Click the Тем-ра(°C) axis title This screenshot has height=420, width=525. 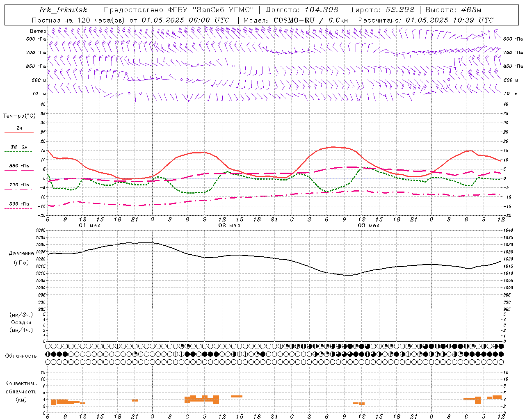(x=19, y=116)
